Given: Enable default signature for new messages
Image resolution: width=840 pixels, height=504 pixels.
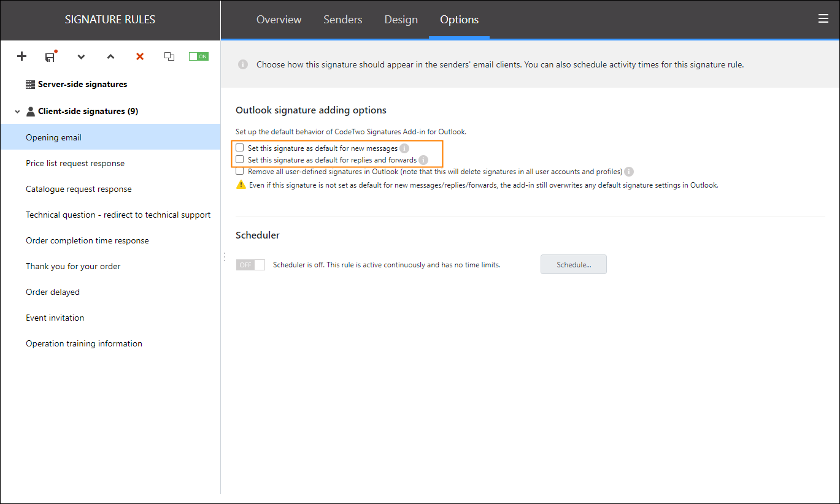Looking at the screenshot, I should pyautogui.click(x=240, y=148).
